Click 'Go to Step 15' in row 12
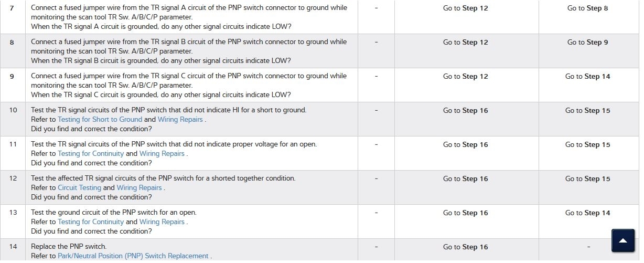 point(587,179)
